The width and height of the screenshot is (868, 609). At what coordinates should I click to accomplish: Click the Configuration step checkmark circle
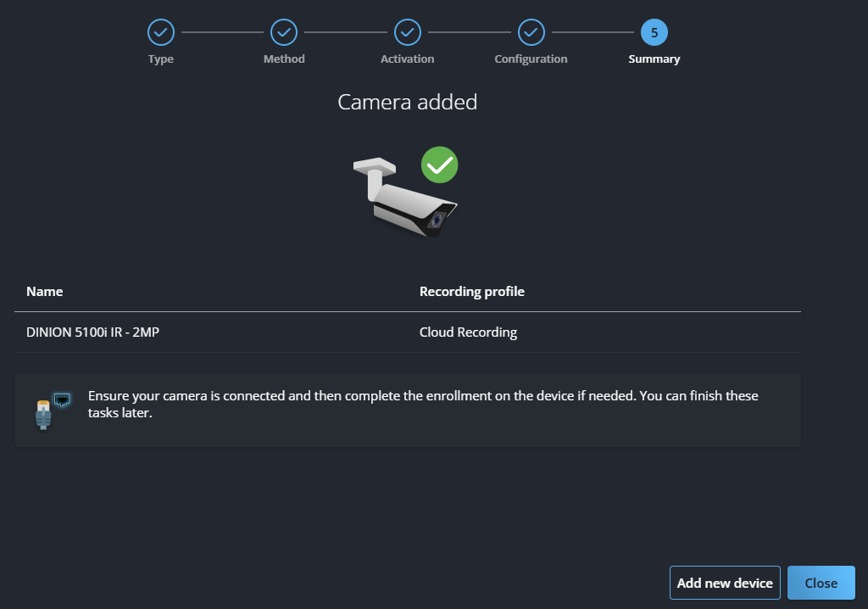pos(531,32)
